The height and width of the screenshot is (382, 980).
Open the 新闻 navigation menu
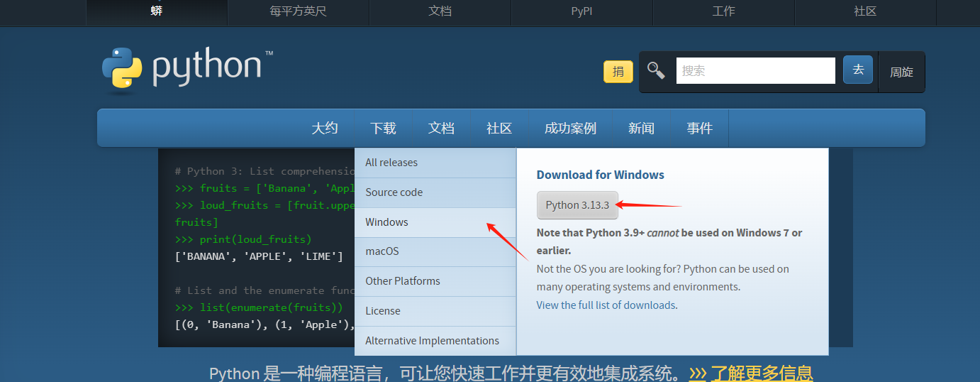[641, 129]
